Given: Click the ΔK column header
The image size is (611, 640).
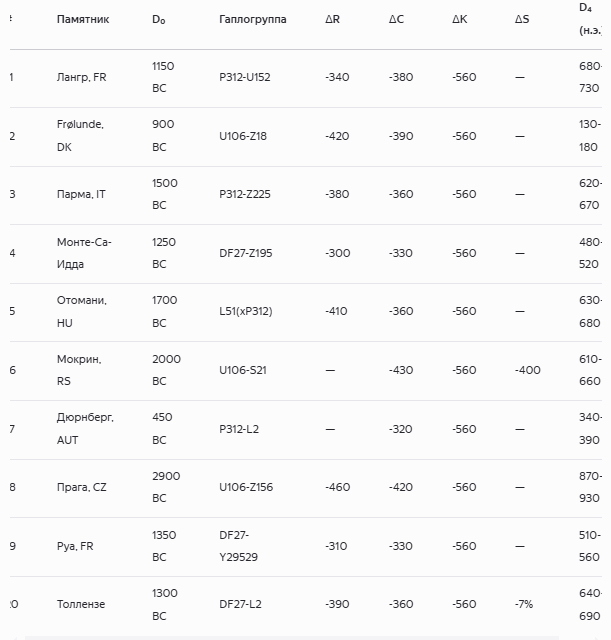Looking at the screenshot, I should (460, 19).
